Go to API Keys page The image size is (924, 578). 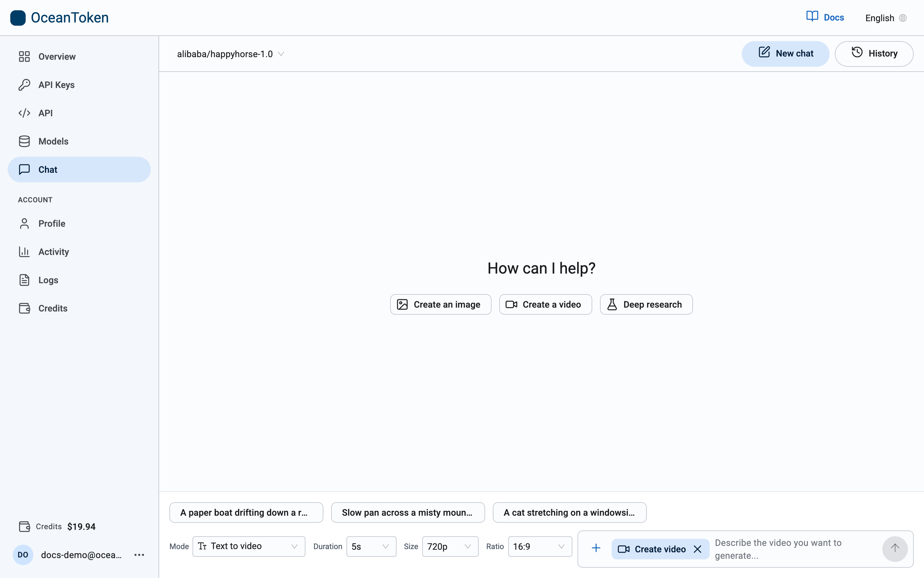tap(79, 85)
